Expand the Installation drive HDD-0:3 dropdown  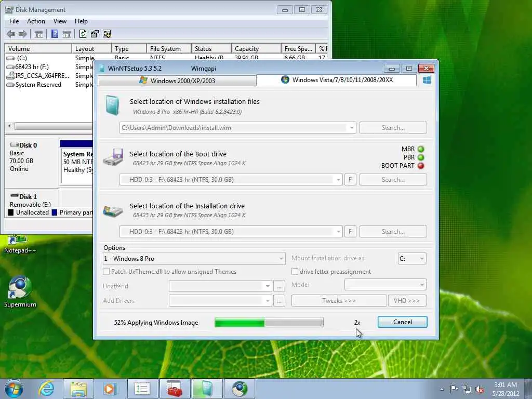(338, 232)
